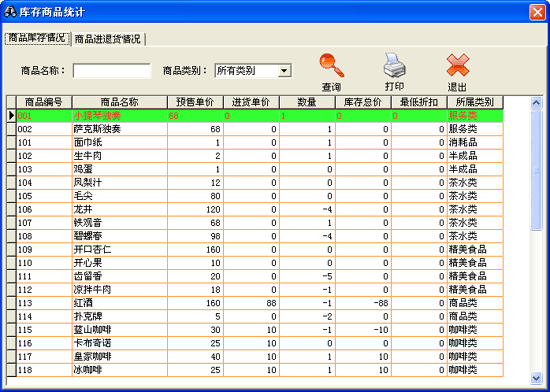Click product code 118 cell
Viewport: 550px width, 392px height.
(44, 370)
